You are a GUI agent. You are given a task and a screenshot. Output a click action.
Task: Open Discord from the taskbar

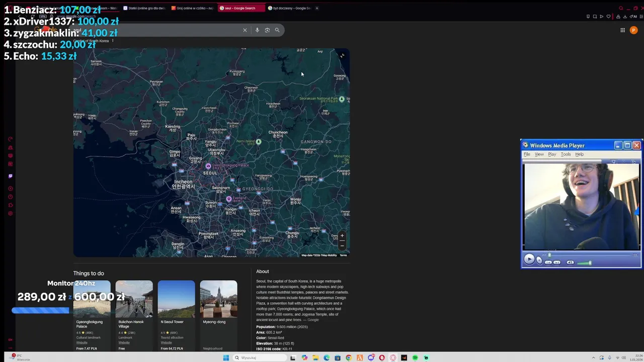tap(371, 358)
